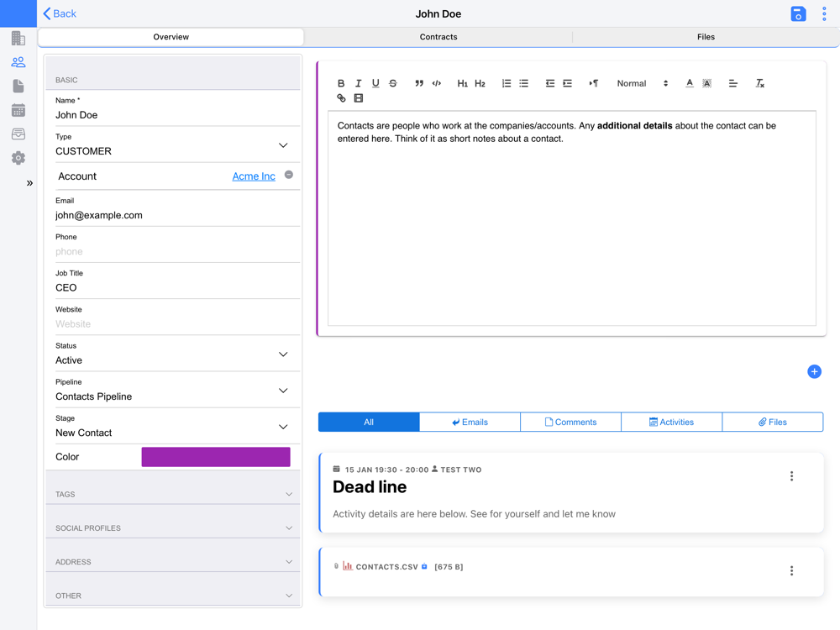Image resolution: width=840 pixels, height=630 pixels.
Task: Open the Accounts building icon in sidebar
Action: tap(18, 38)
